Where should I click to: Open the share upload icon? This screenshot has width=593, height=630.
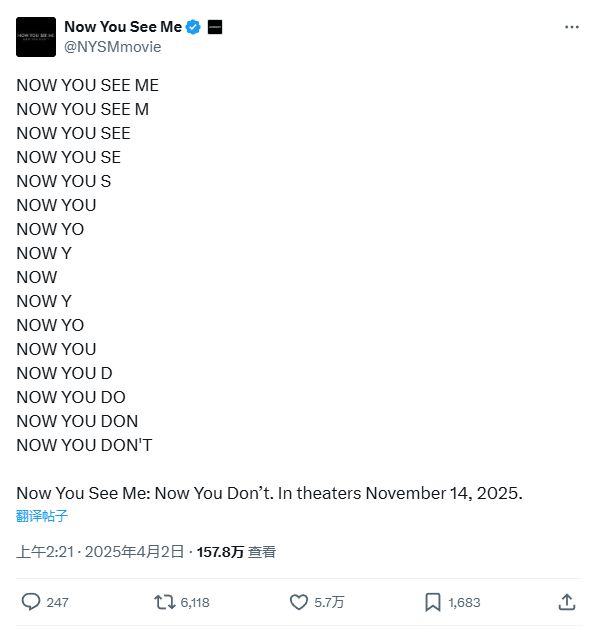[x=567, y=602]
